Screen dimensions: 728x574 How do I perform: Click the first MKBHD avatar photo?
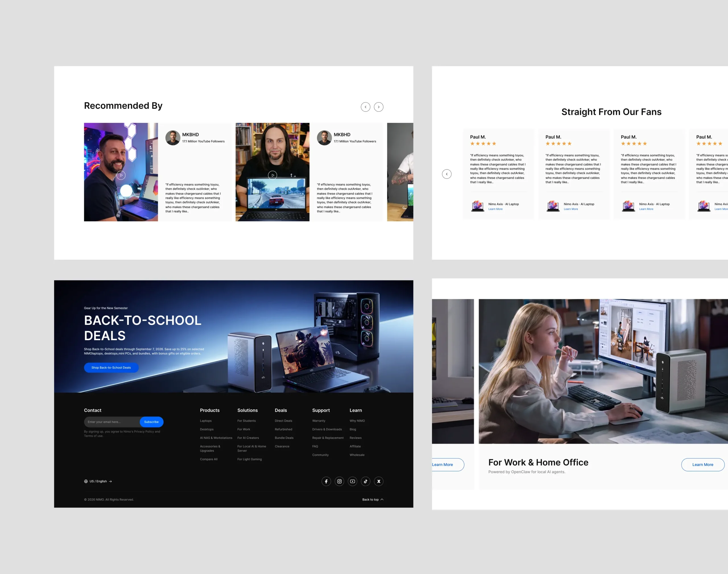point(173,138)
